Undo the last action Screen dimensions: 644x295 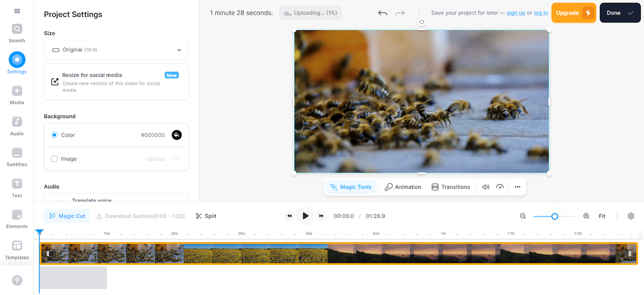(383, 13)
